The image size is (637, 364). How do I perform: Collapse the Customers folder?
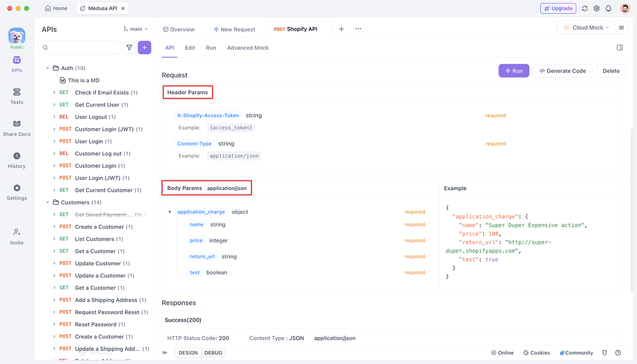point(48,202)
